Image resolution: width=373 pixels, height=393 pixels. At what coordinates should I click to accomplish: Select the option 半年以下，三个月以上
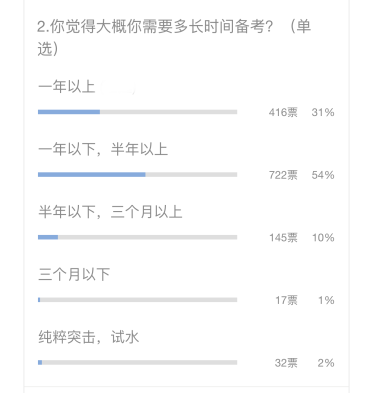pos(110,212)
